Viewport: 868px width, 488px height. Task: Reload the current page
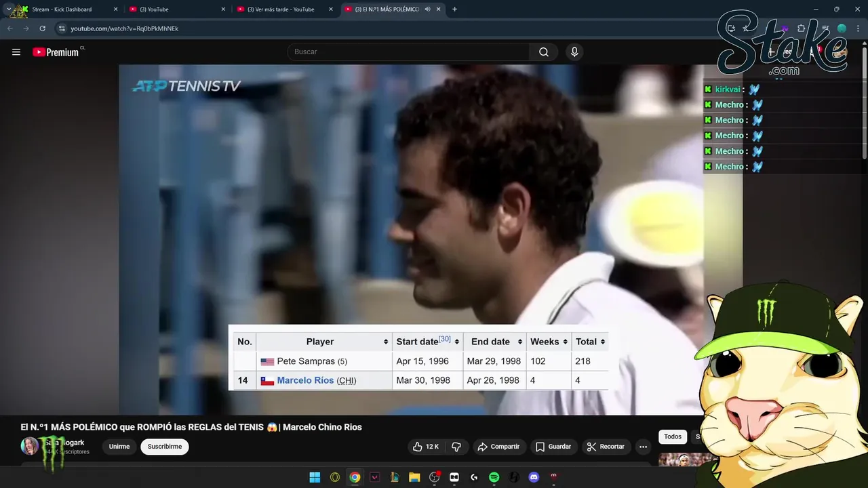click(42, 28)
